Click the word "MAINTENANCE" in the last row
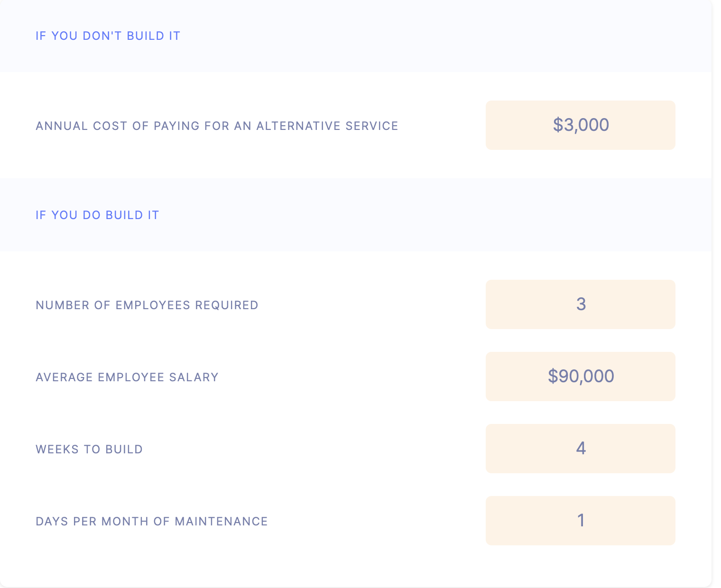This screenshot has width=721, height=588. (222, 522)
